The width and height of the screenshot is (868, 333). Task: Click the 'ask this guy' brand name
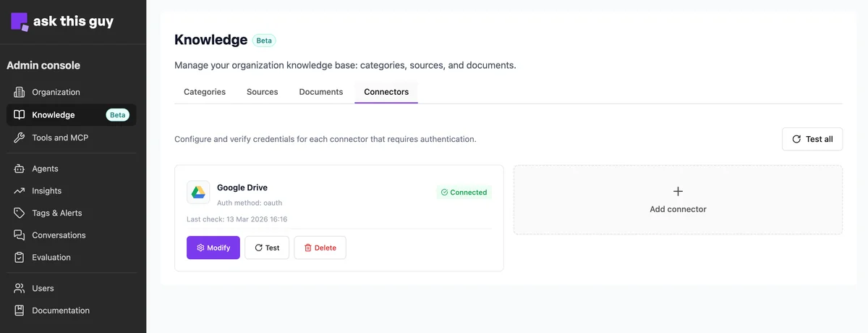73,21
